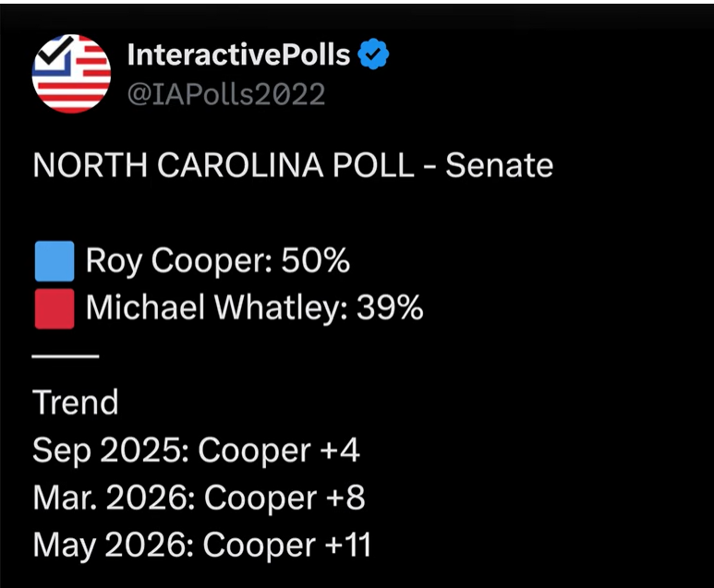Click the Roy Cooper candidate name

pyautogui.click(x=179, y=261)
